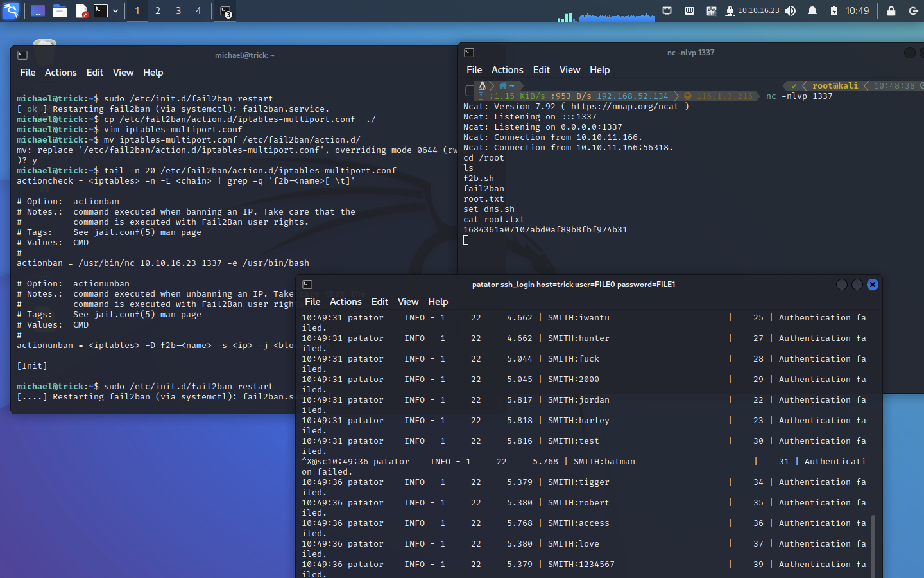Viewport: 924px width, 578px height.
Task: Click the f2b.sh filename in nc listing
Action: pos(478,179)
